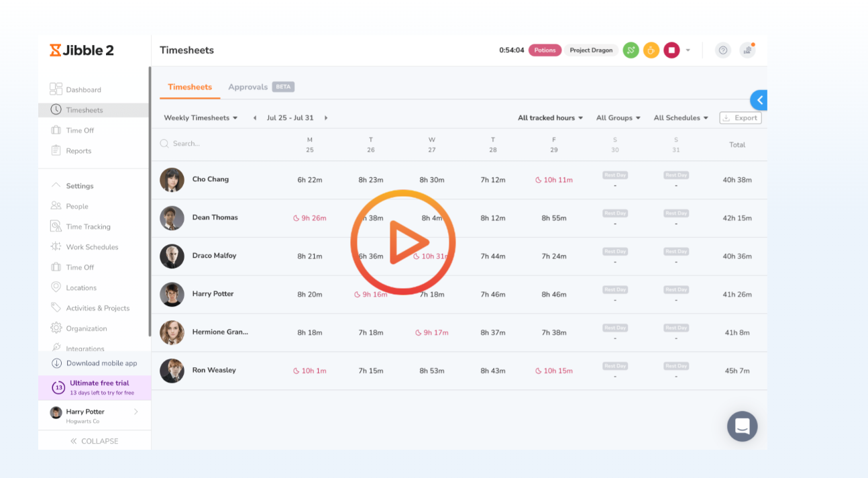Click the Organization gear icon
The image size is (868, 478).
click(x=56, y=328)
